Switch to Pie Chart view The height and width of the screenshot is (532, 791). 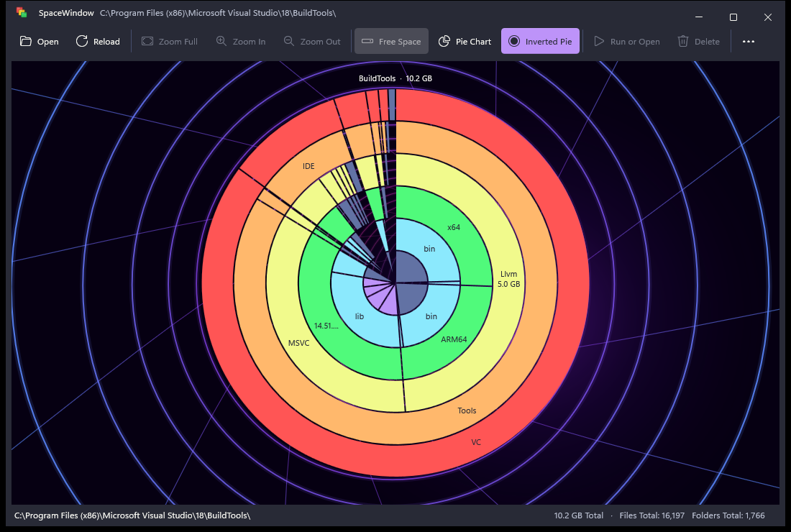click(465, 42)
